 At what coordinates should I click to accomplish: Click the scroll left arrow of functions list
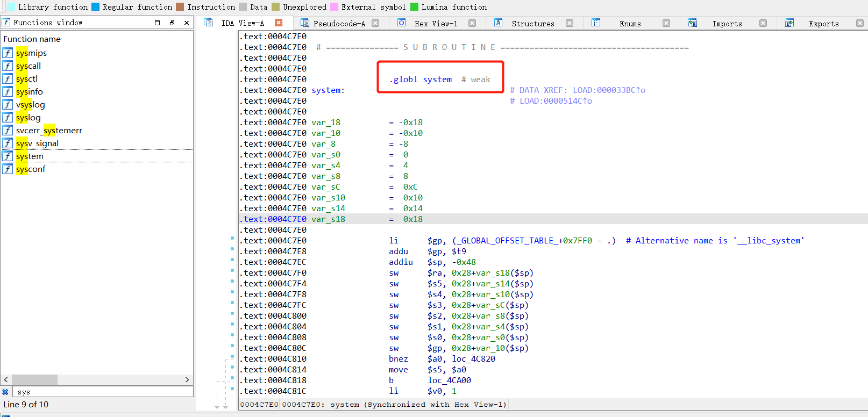tap(6, 379)
